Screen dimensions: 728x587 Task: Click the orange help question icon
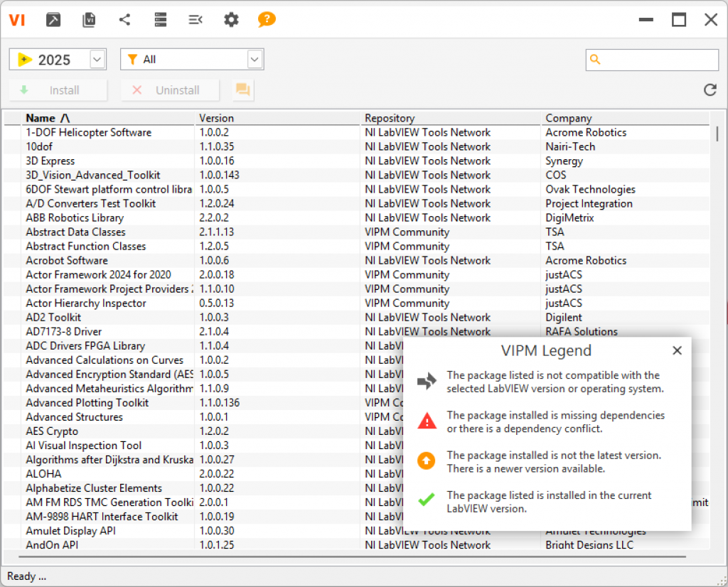click(267, 19)
